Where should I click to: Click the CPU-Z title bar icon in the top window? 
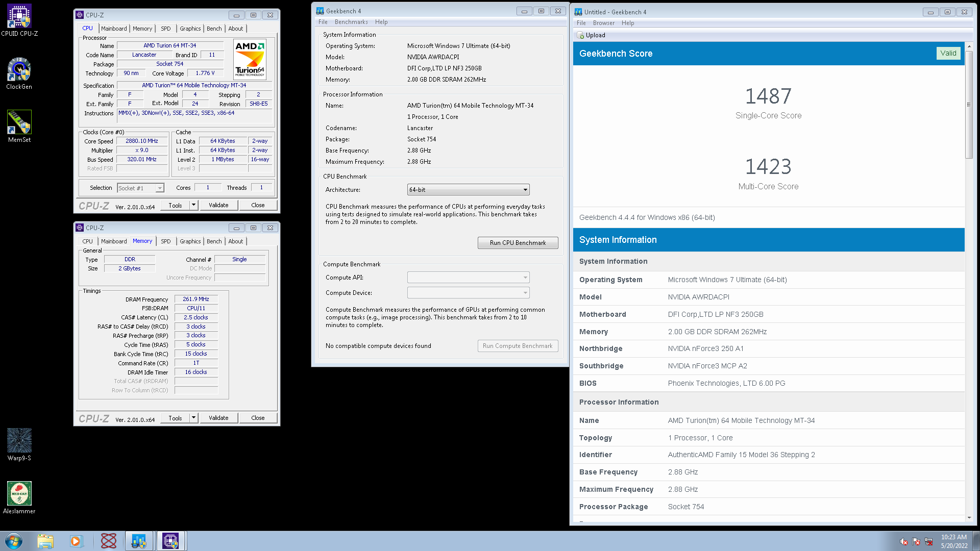80,15
